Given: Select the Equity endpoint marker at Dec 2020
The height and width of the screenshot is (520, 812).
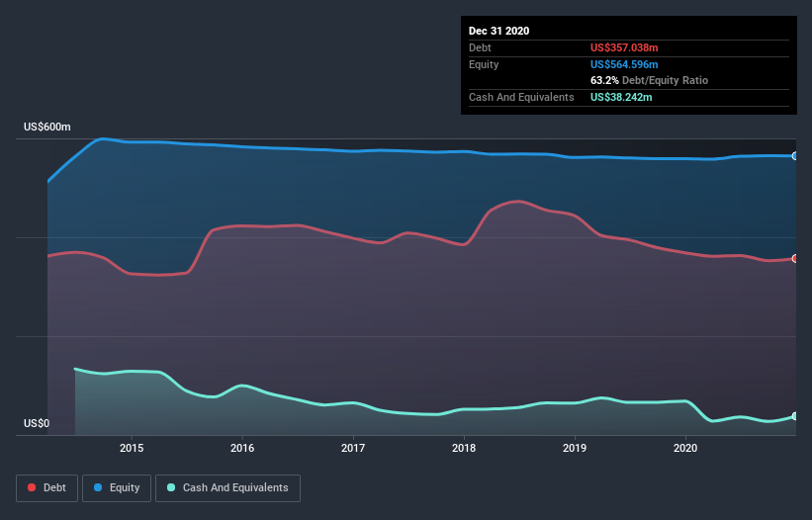Looking at the screenshot, I should coord(795,156).
